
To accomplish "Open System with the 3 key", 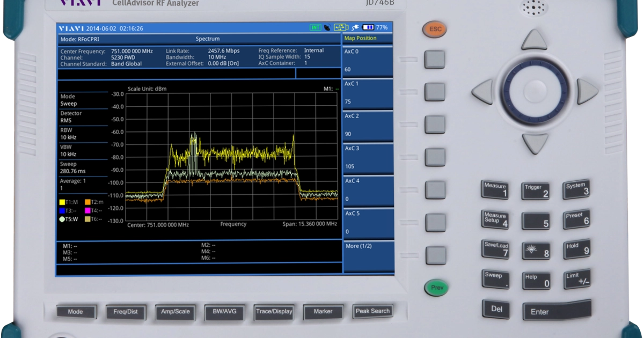I will (x=577, y=189).
